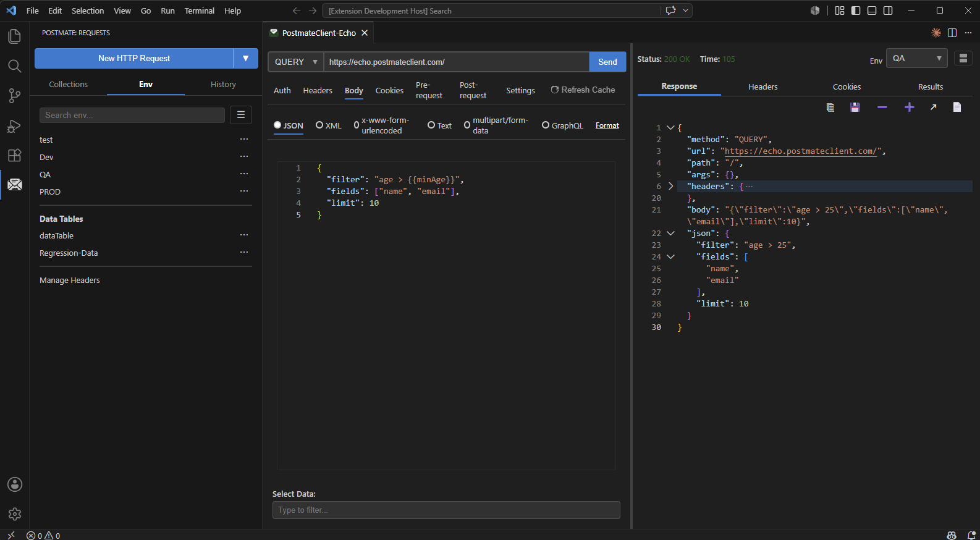
Task: Open the Search view in activity bar
Action: 14,66
